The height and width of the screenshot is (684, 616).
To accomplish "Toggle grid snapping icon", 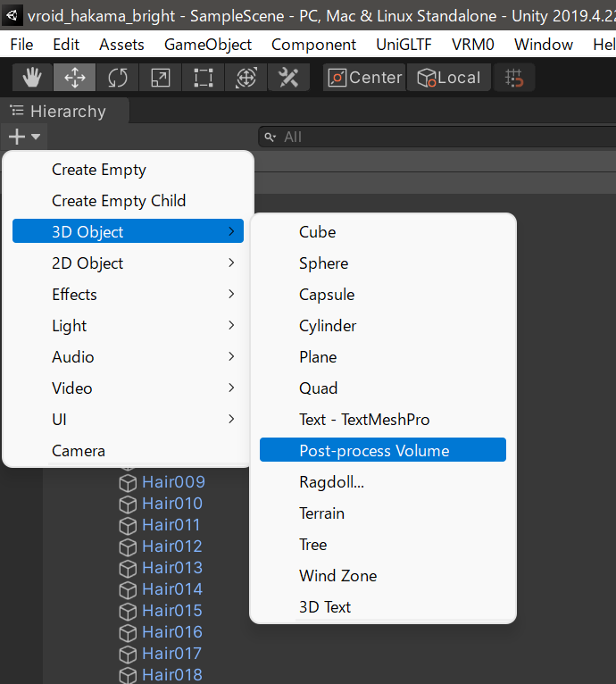I will pos(514,78).
